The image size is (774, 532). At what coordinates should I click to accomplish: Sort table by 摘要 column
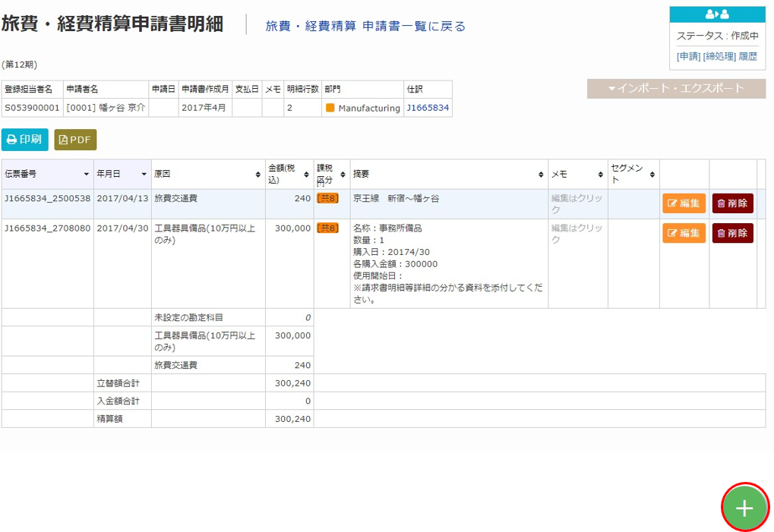pyautogui.click(x=448, y=174)
